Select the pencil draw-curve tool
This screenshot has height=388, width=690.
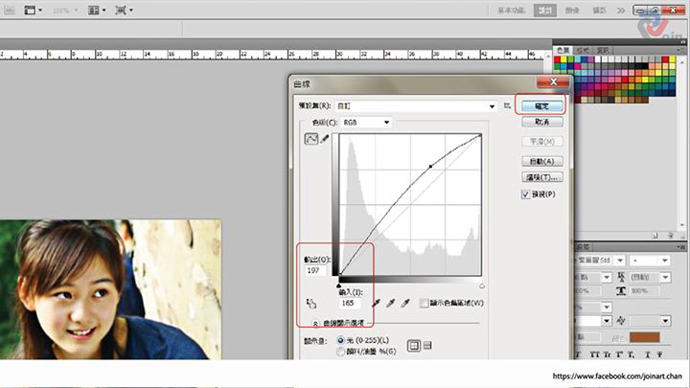click(325, 139)
